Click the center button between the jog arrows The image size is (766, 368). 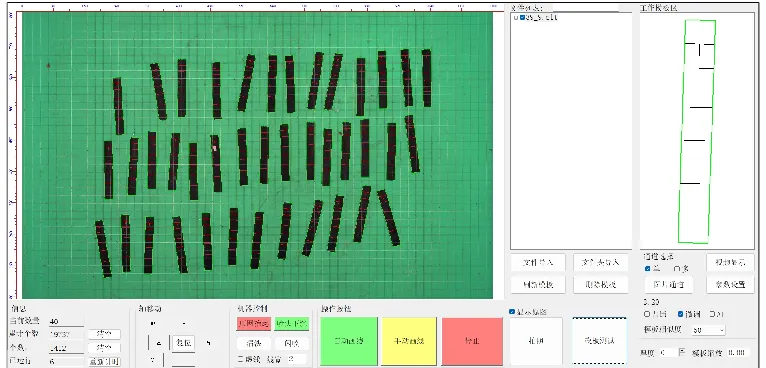tap(183, 343)
